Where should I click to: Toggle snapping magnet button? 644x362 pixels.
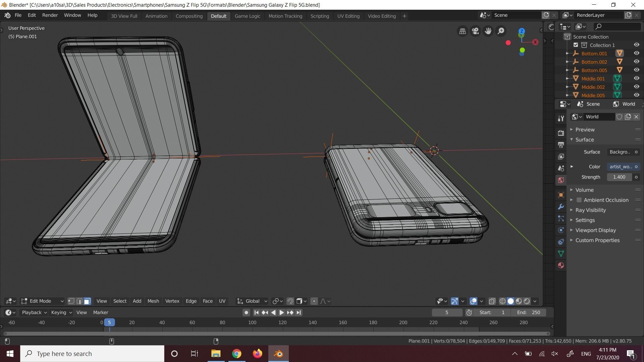[x=290, y=301]
